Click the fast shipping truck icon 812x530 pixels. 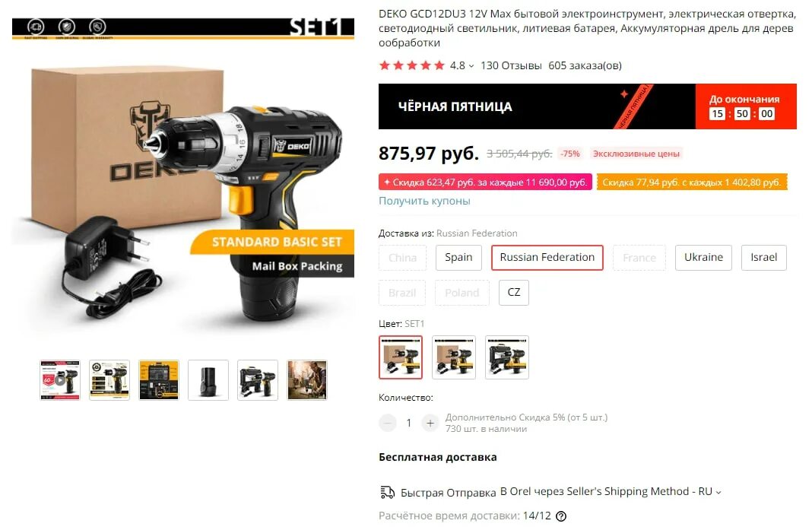[387, 492]
